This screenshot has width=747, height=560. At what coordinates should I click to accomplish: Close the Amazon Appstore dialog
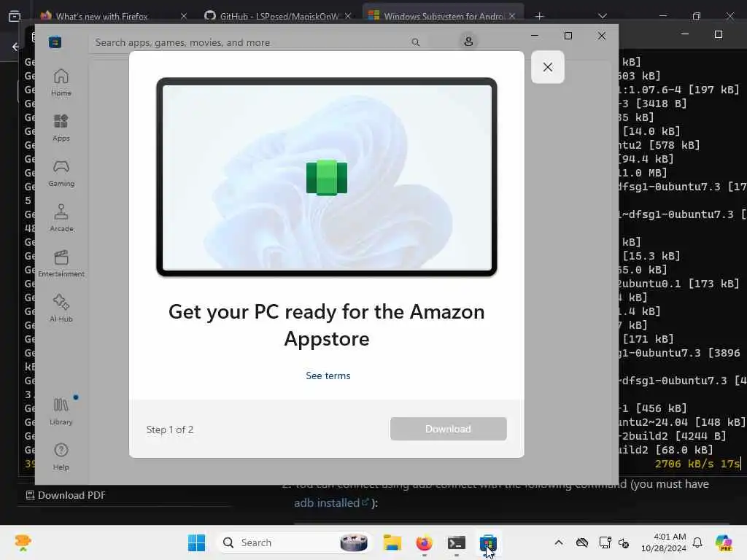pyautogui.click(x=548, y=67)
